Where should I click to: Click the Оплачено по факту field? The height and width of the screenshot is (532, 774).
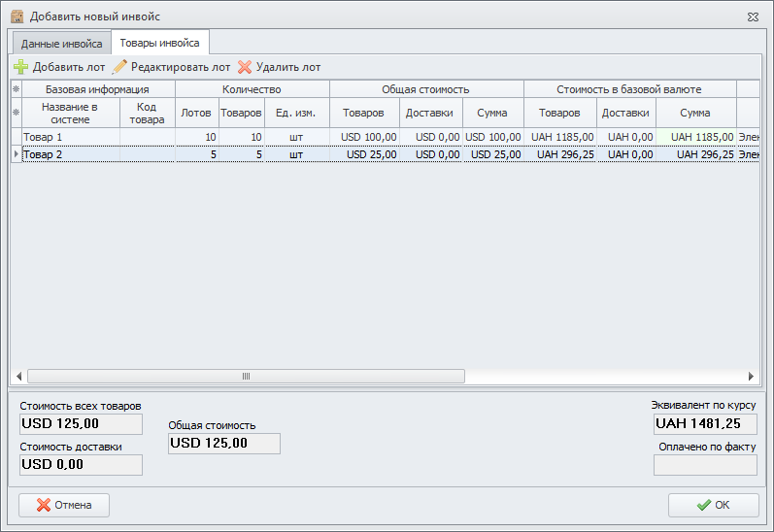tap(705, 465)
